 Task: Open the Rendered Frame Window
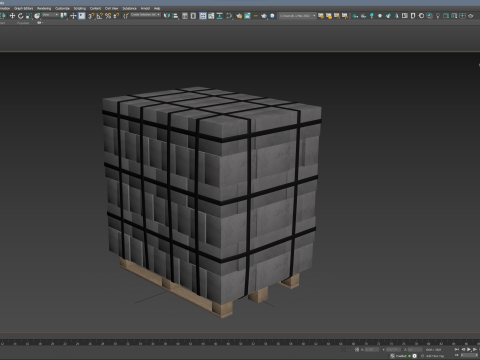tap(247, 16)
